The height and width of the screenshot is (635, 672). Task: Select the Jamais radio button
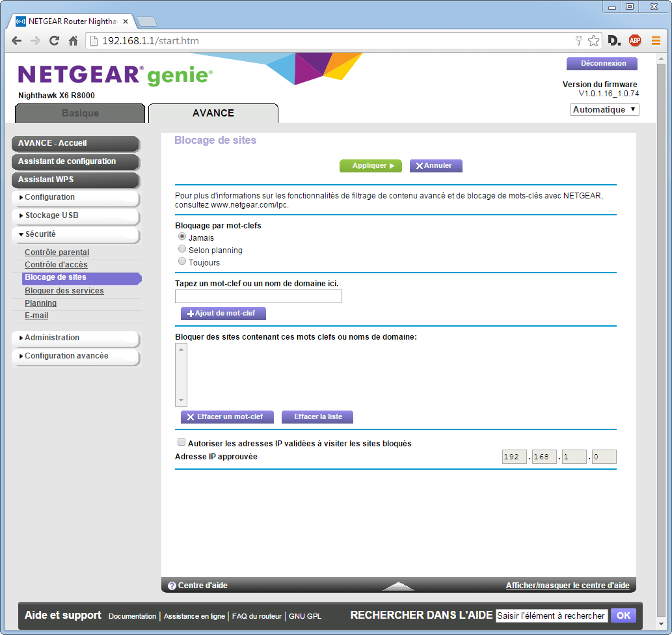(x=182, y=237)
